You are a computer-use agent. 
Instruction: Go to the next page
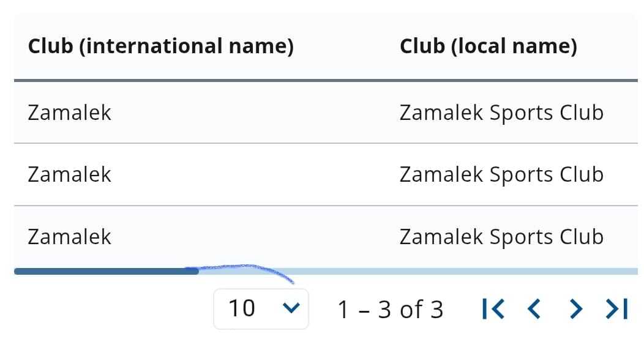point(576,309)
